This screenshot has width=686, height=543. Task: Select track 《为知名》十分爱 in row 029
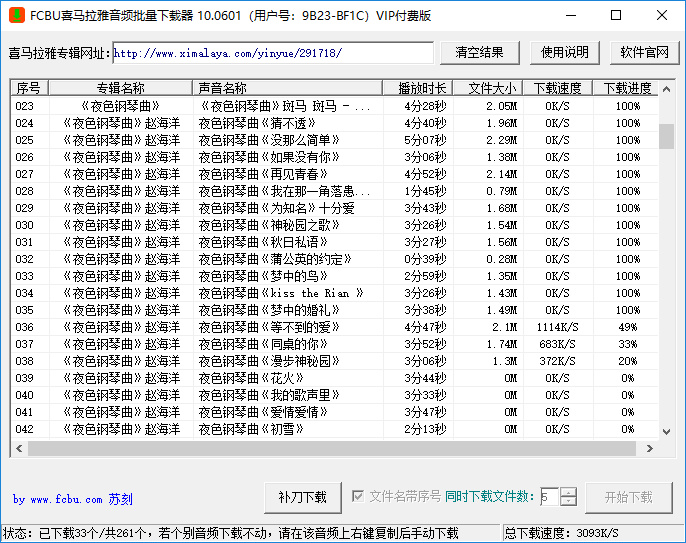[x=276, y=208]
